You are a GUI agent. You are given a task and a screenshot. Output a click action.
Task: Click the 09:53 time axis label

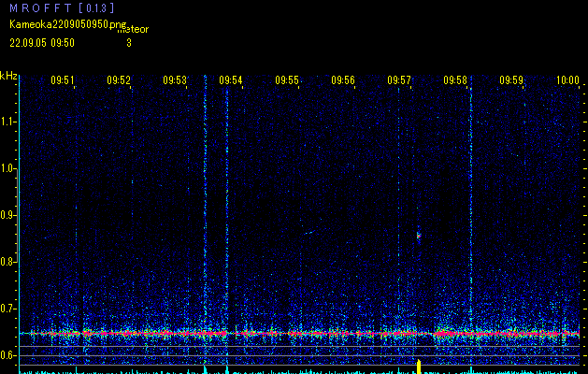(x=175, y=80)
